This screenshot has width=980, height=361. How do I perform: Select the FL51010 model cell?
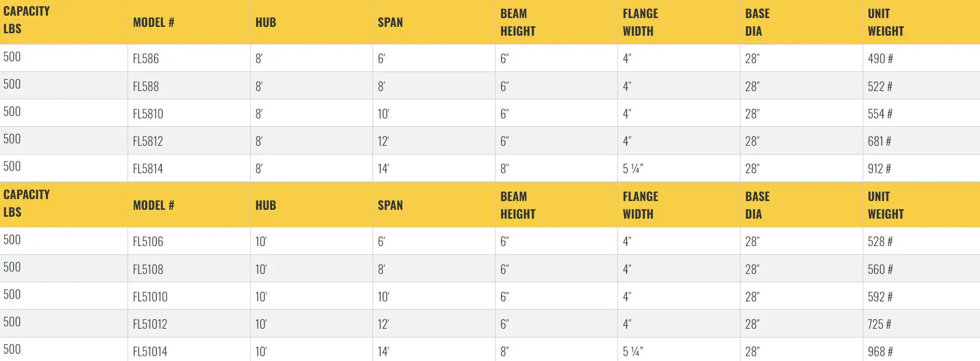pos(150,296)
